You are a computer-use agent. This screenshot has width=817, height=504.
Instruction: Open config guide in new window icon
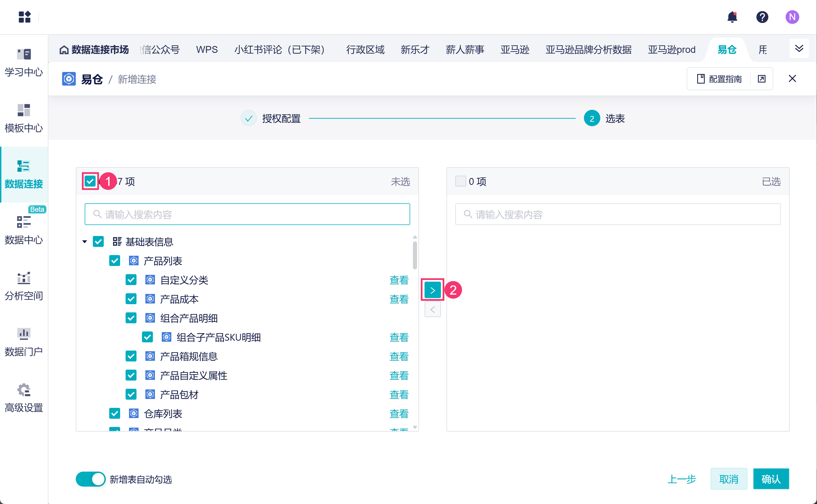(x=762, y=79)
